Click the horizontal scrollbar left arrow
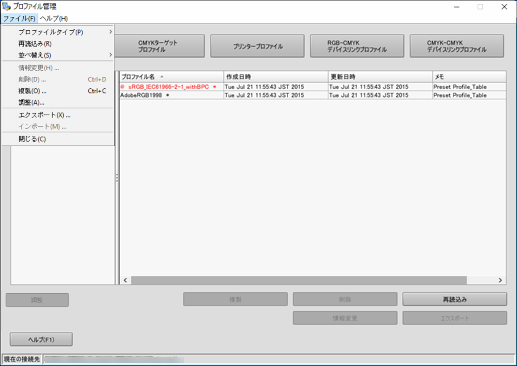 coord(125,280)
